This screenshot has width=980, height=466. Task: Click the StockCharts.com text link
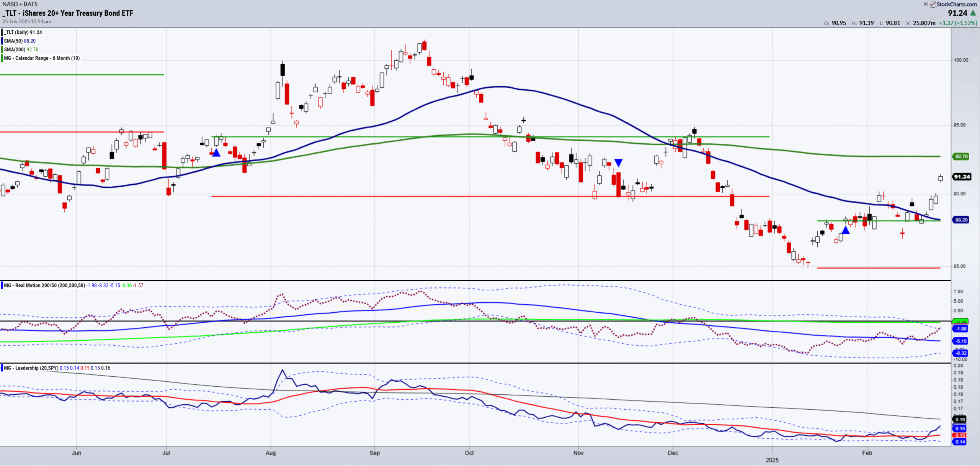coord(956,5)
